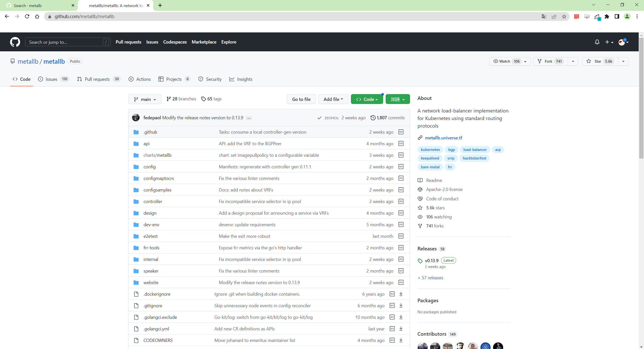Download the .dockerignore file
The image size is (644, 349).
coord(401,294)
